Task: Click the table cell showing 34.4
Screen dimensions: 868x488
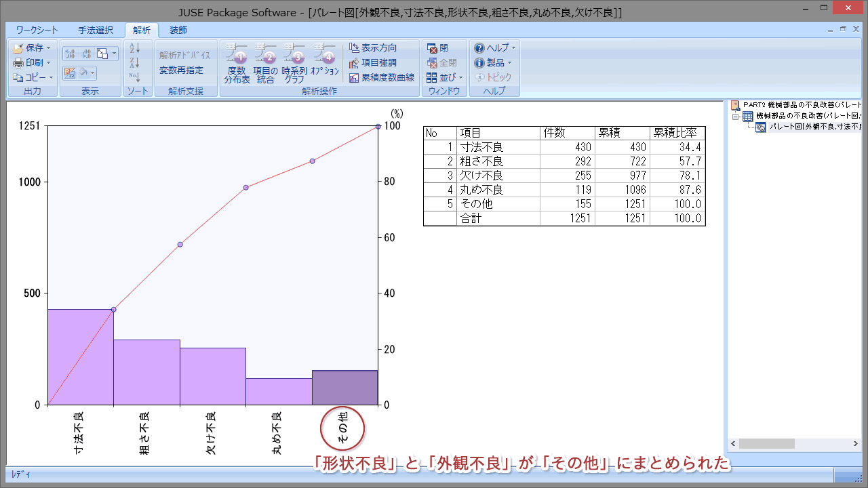Action: click(x=677, y=147)
